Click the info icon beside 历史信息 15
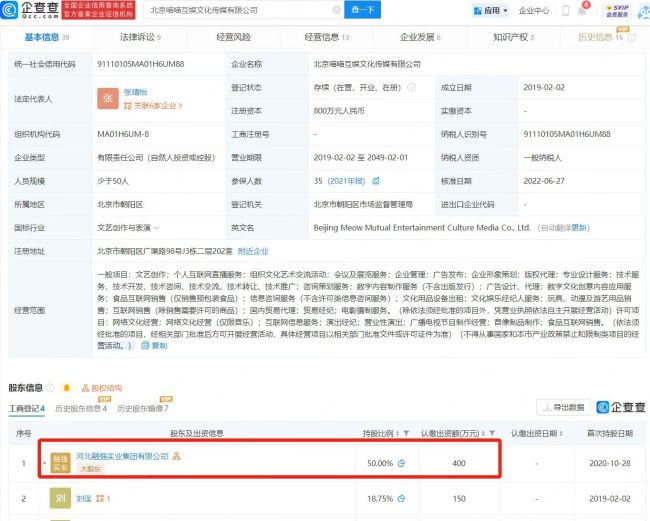Viewport: 650px width, 521px height. click(632, 38)
